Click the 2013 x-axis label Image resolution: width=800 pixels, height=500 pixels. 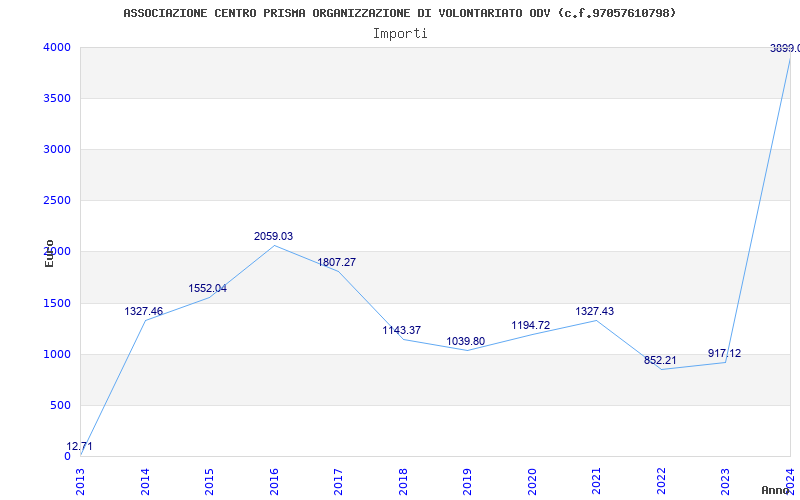(81, 481)
